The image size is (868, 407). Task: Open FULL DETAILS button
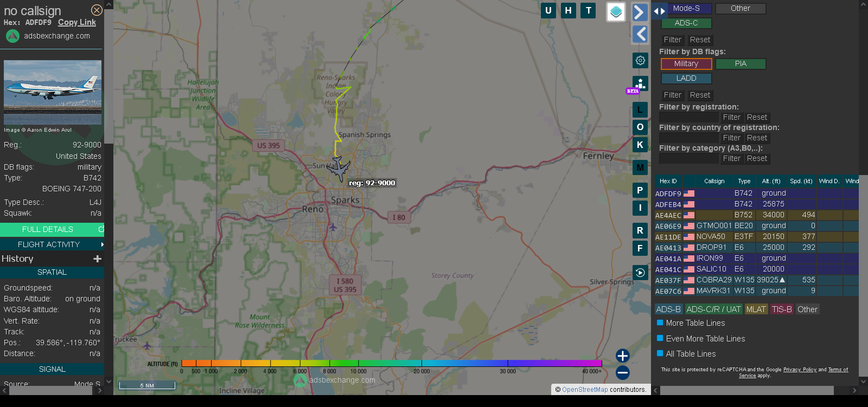coord(52,230)
